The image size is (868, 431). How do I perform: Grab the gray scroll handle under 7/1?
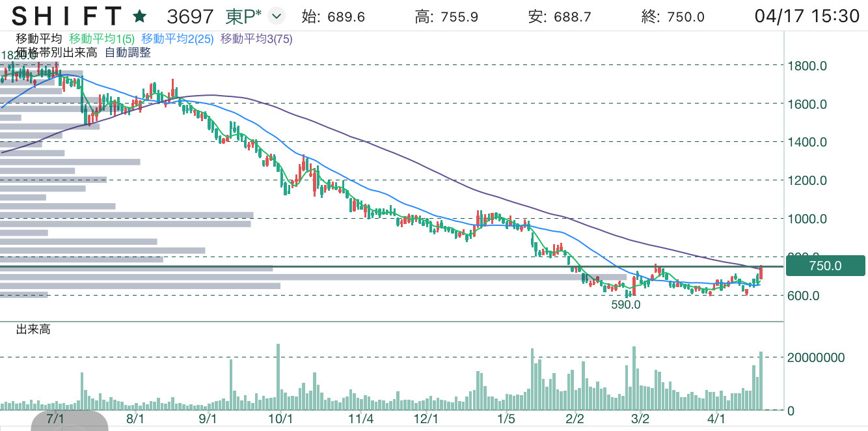coord(69,422)
